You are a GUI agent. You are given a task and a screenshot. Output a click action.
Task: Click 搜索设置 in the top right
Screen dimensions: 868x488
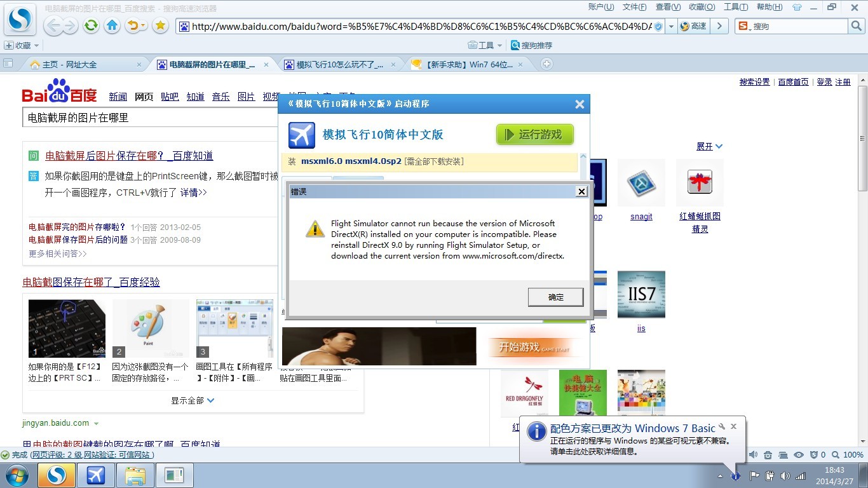pyautogui.click(x=754, y=82)
